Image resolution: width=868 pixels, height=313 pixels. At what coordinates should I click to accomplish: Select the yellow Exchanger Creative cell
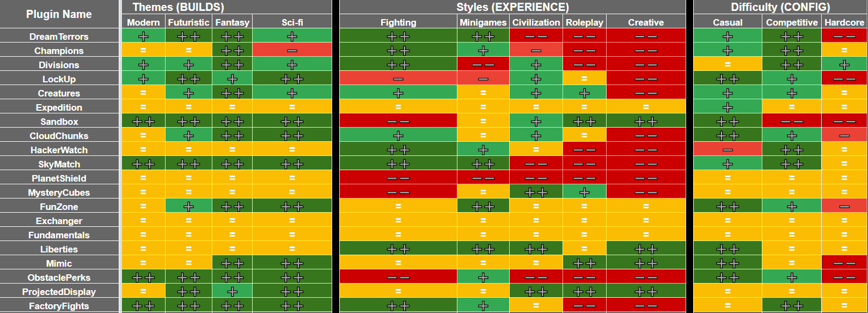[x=646, y=221]
